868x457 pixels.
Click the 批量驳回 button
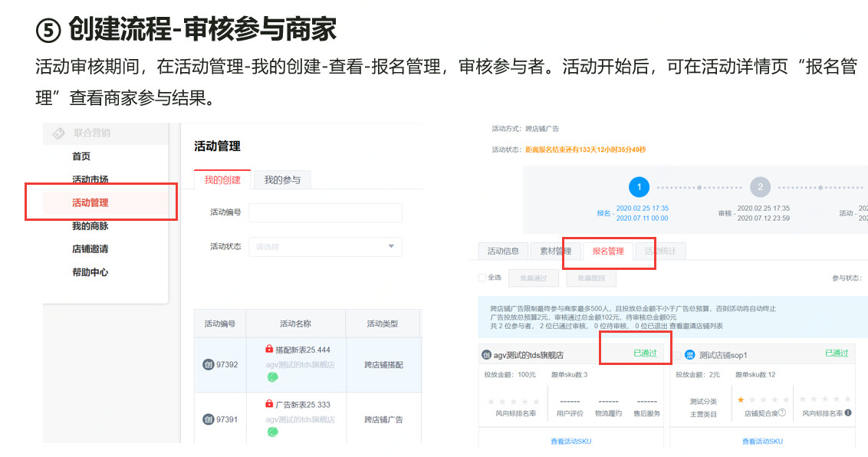pyautogui.click(x=591, y=278)
